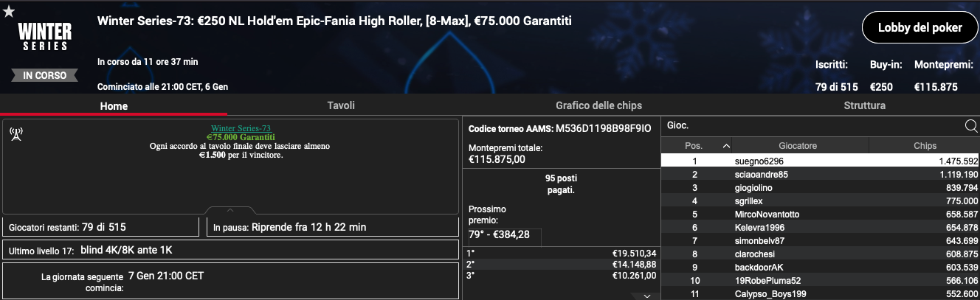Image resolution: width=980 pixels, height=300 pixels.
Task: Click the Winter Series logo
Action: point(44,36)
